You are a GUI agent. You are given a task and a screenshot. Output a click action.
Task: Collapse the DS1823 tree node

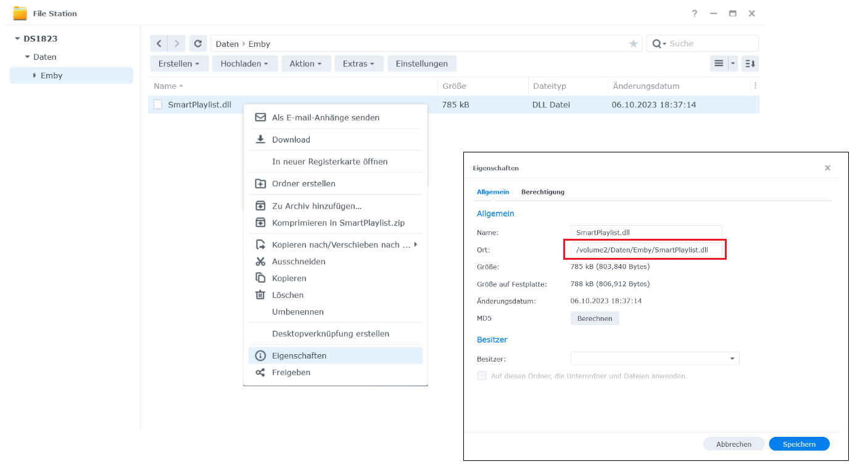[17, 39]
